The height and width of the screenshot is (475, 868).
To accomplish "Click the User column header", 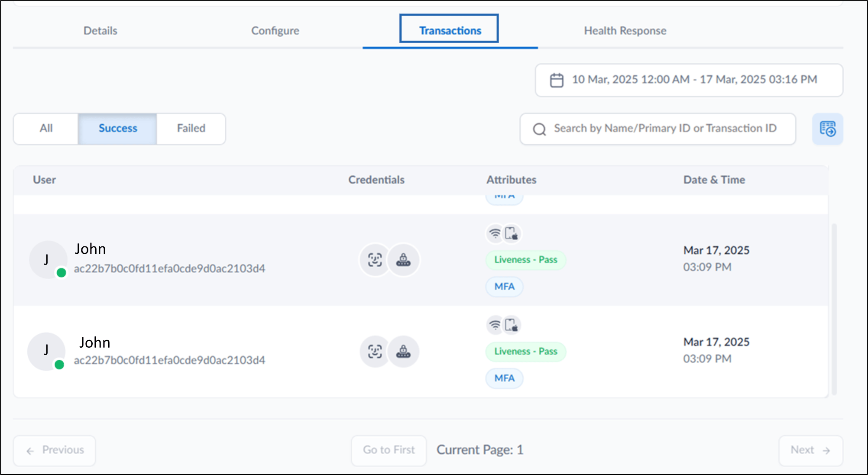I will coord(44,180).
